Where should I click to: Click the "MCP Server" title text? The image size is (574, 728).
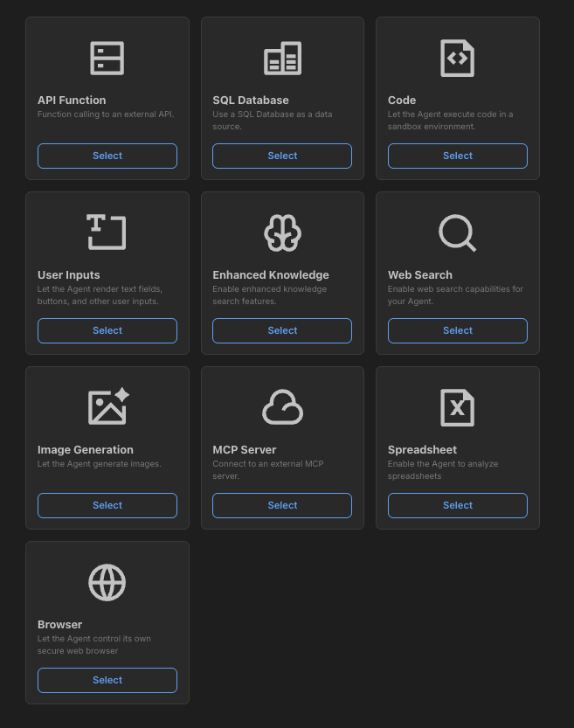(244, 450)
